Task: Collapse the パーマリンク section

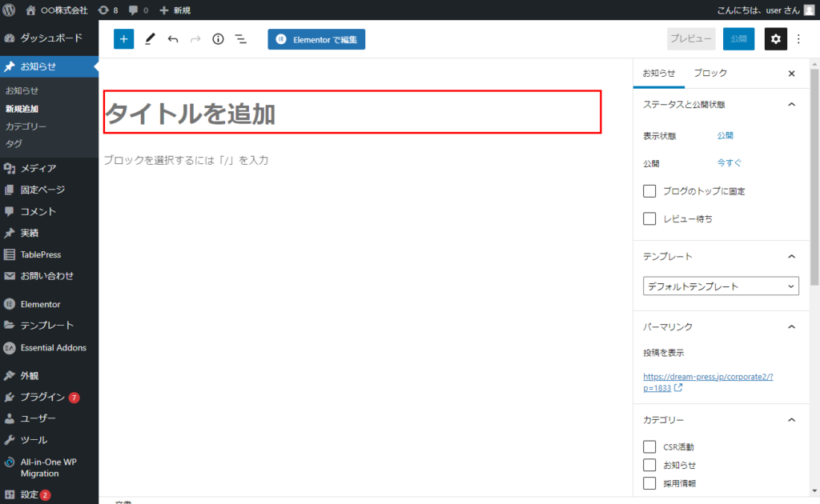Action: [791, 326]
